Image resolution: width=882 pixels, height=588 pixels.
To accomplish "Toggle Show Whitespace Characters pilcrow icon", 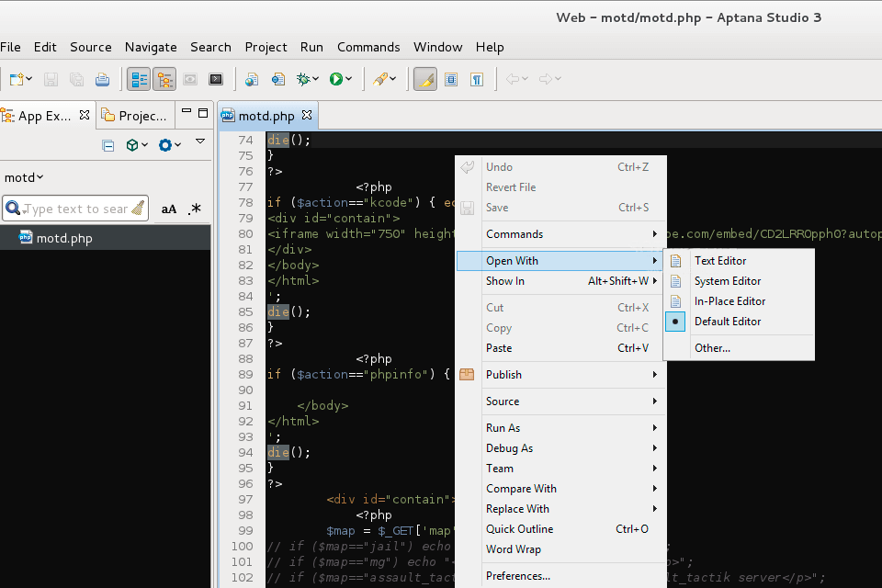I will coord(477,79).
